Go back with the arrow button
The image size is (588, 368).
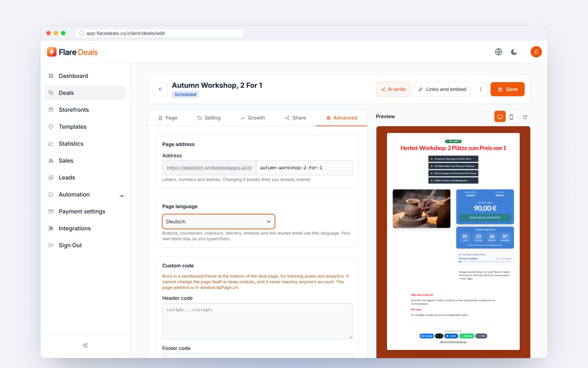pyautogui.click(x=161, y=89)
